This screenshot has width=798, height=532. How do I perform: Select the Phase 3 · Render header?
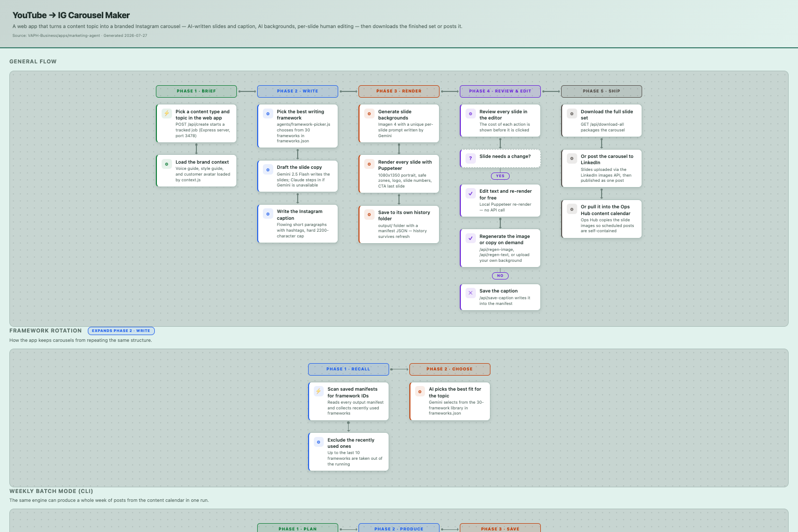(x=399, y=91)
